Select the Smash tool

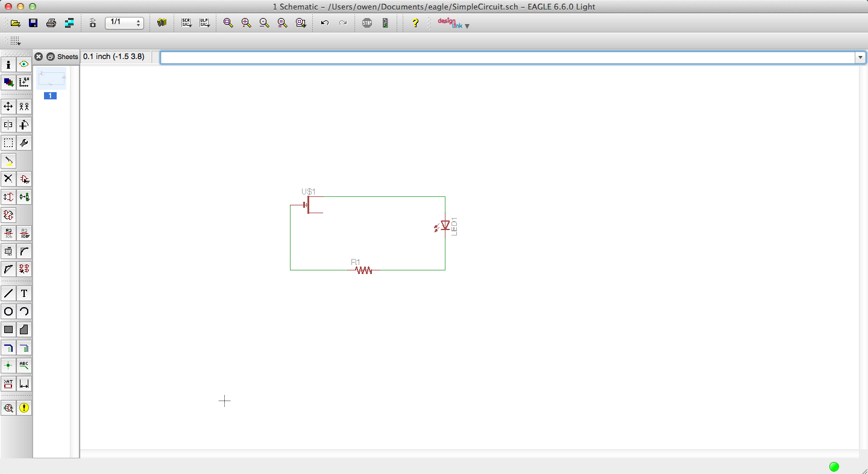point(8,251)
